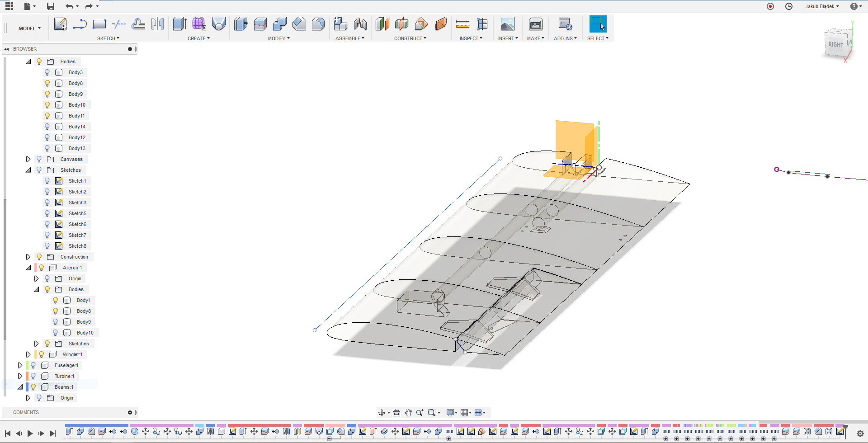Jump to timeline end button

[52, 434]
